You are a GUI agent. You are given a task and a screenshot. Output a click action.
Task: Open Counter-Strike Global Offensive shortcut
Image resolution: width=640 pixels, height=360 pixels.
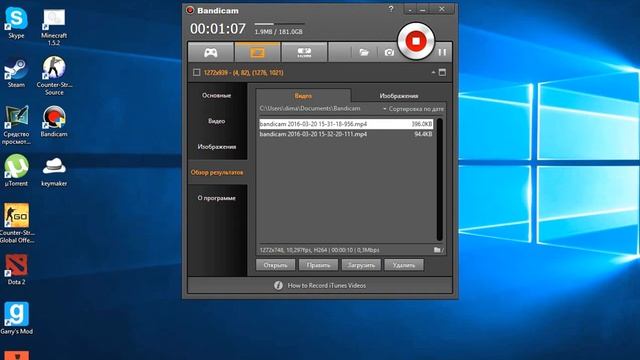coord(17,223)
